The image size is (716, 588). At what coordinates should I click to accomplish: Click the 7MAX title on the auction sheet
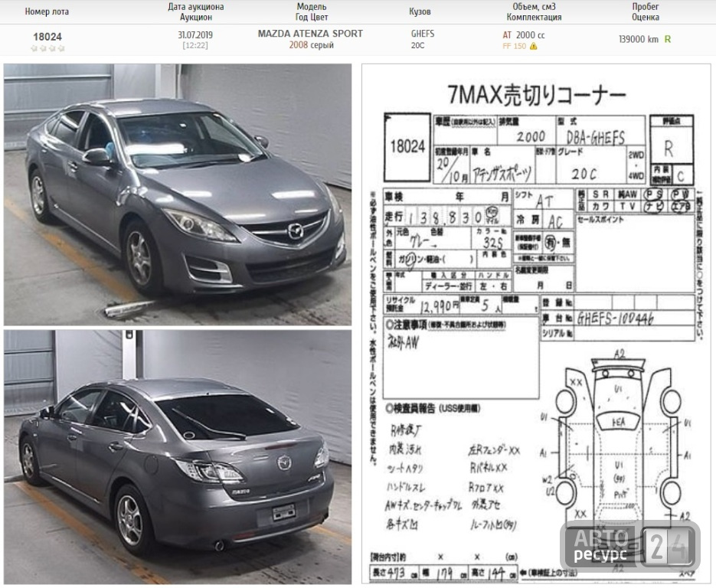pyautogui.click(x=537, y=94)
